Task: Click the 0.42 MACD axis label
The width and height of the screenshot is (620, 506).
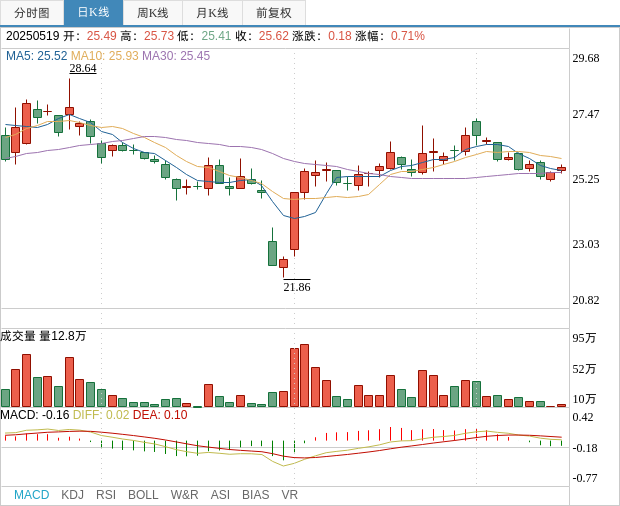Action: coord(583,417)
